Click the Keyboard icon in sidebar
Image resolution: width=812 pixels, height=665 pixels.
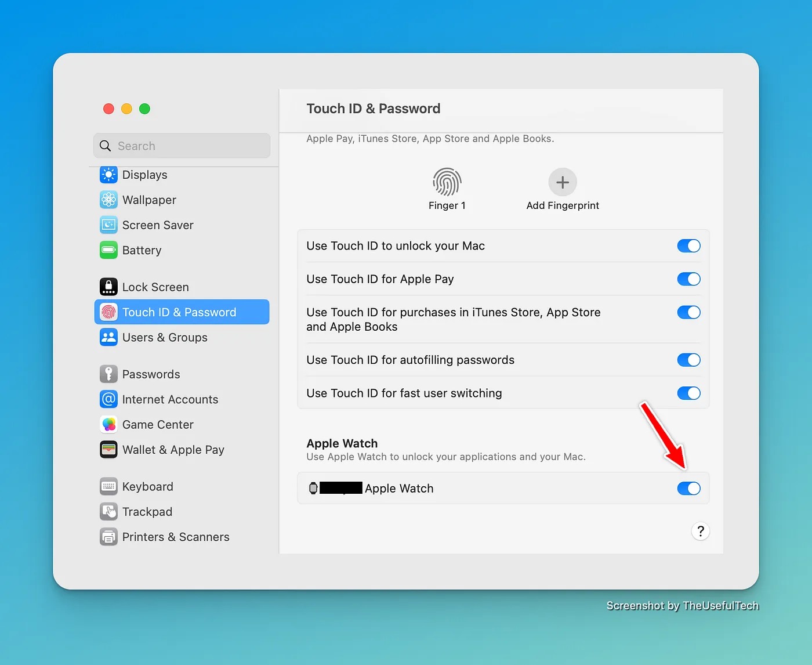coord(108,486)
